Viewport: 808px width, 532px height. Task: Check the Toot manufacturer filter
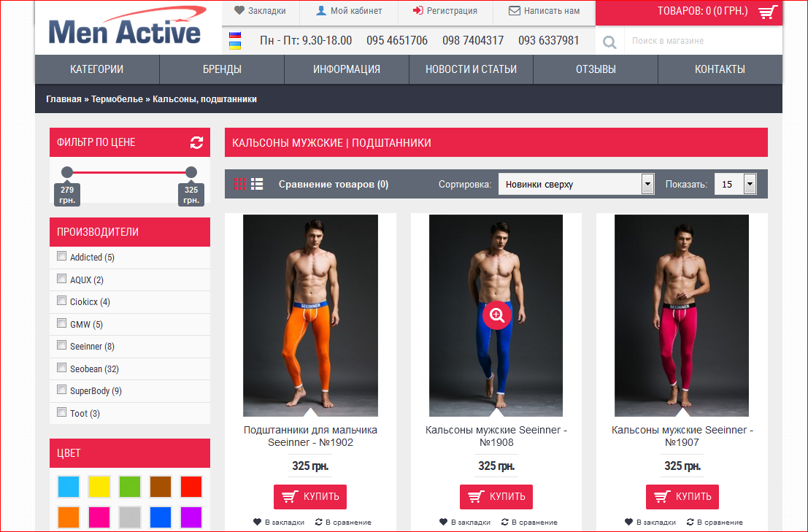click(x=62, y=412)
